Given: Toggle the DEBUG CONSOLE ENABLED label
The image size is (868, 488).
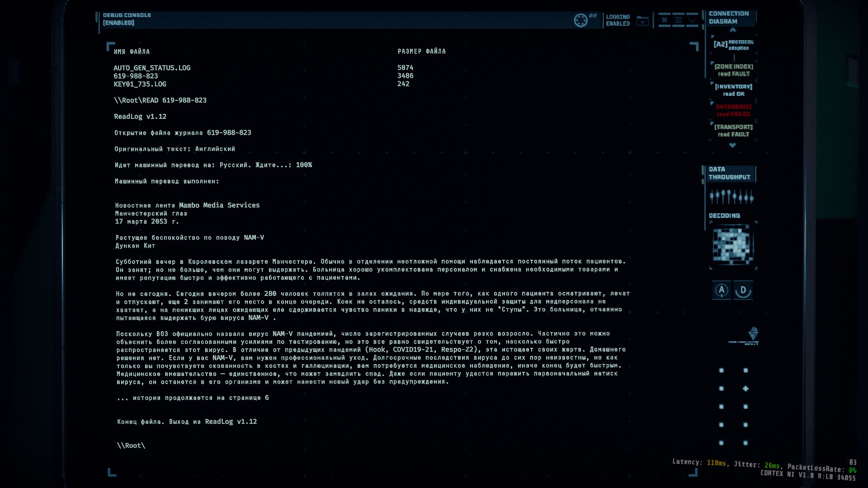Looking at the screenshot, I should [x=127, y=19].
